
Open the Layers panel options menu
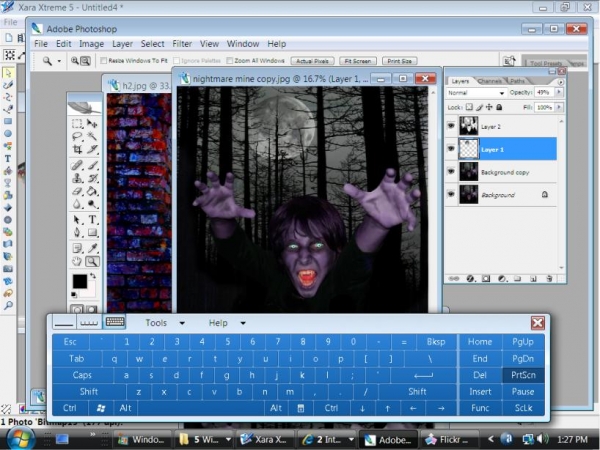[561, 82]
